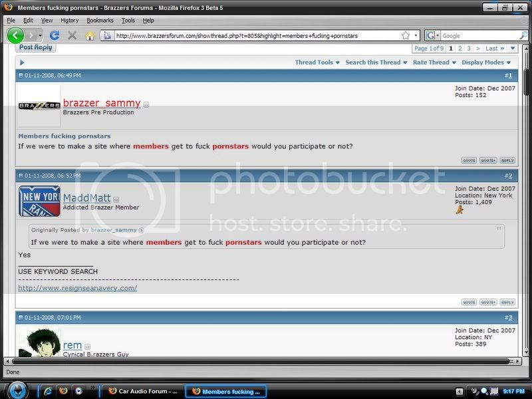Open rem user profile link

pos(72,345)
